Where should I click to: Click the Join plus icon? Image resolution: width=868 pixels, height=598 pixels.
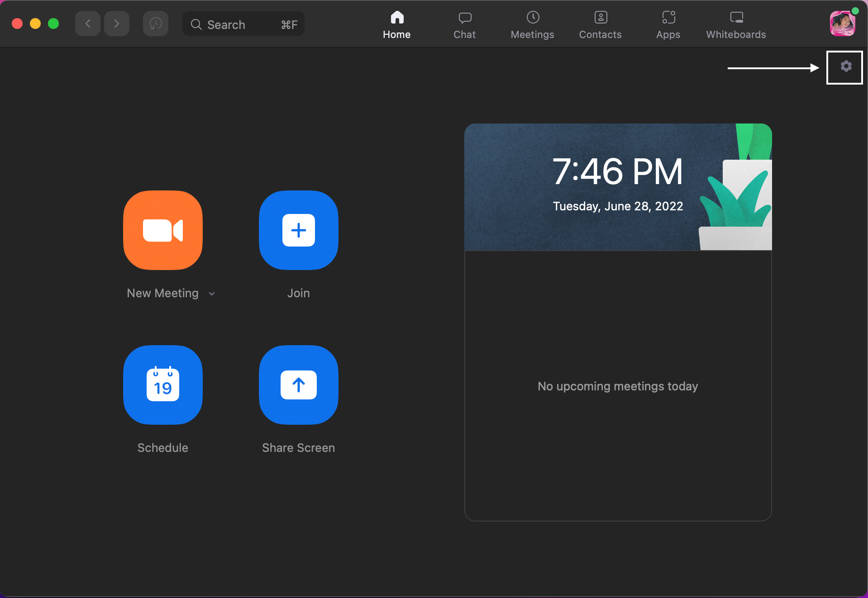click(298, 230)
